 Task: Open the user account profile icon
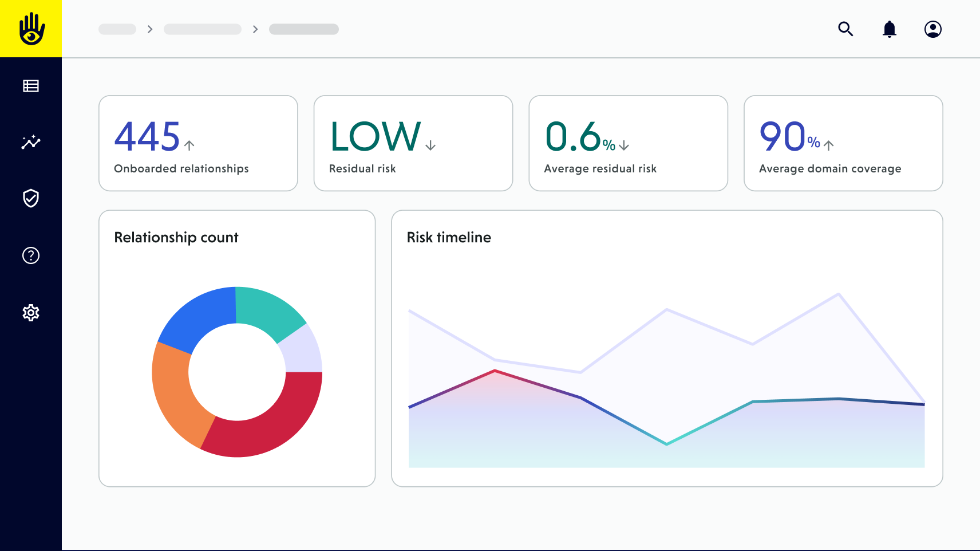click(x=932, y=29)
